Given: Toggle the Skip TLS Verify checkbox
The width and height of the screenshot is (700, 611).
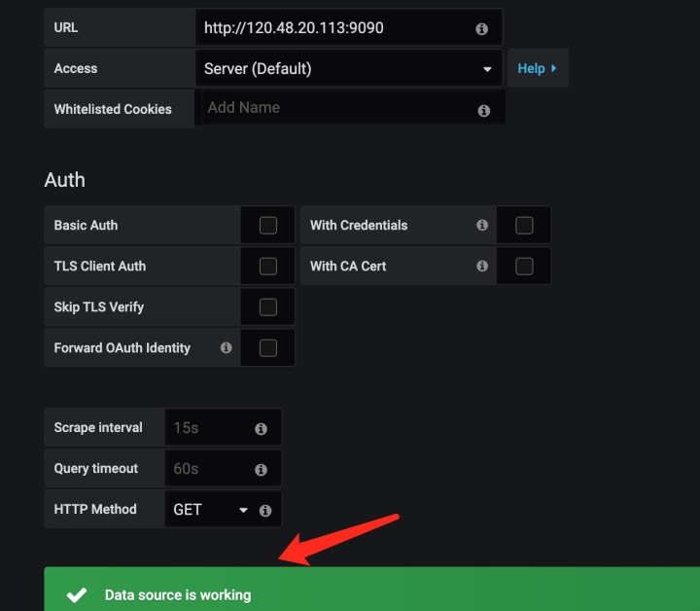Looking at the screenshot, I should pos(268,306).
